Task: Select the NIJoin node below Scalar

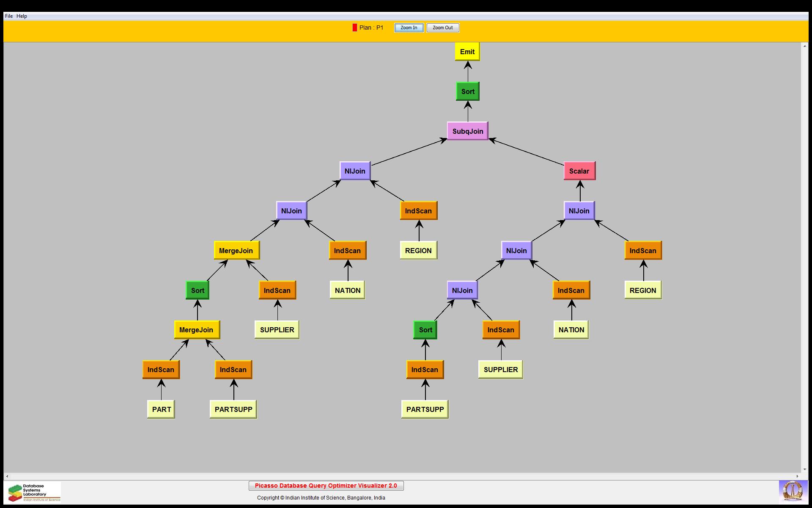Action: (x=579, y=211)
